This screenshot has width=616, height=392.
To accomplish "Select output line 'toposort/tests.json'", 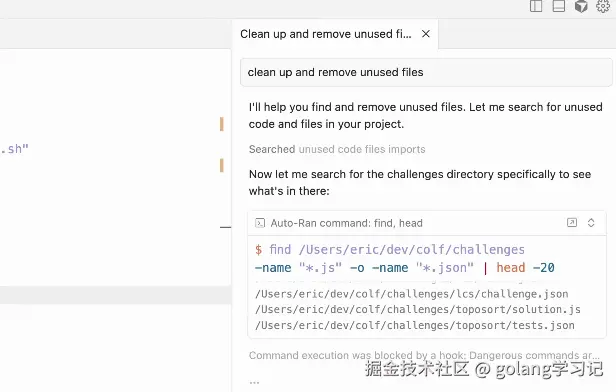I will 415,325.
